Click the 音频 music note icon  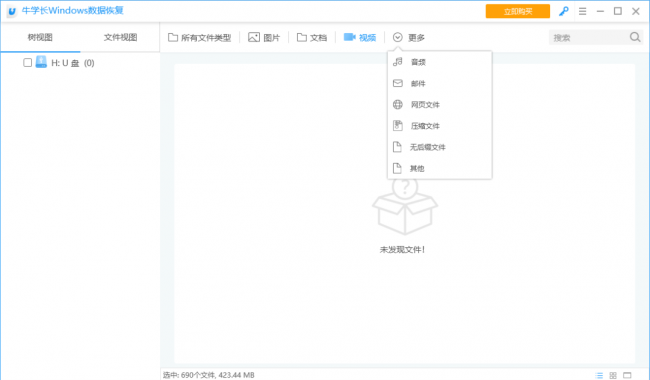398,62
